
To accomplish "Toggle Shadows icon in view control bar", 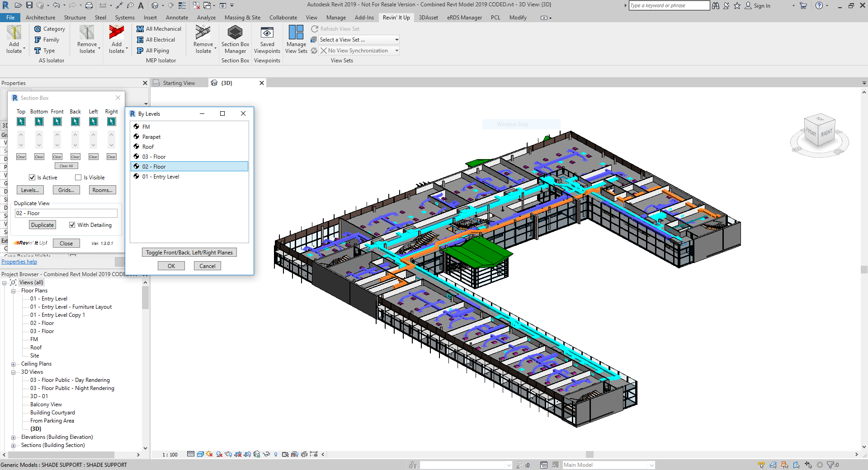I will [x=219, y=454].
